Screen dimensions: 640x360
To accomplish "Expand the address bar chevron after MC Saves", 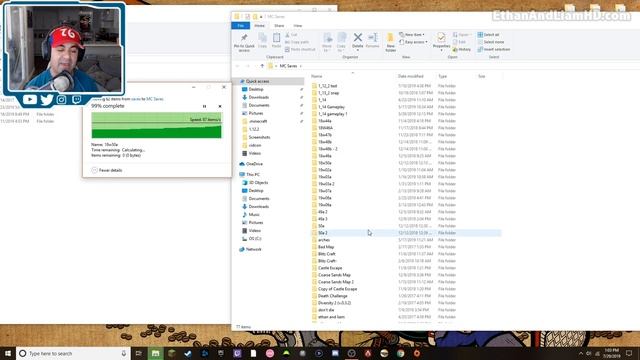I will coord(301,66).
